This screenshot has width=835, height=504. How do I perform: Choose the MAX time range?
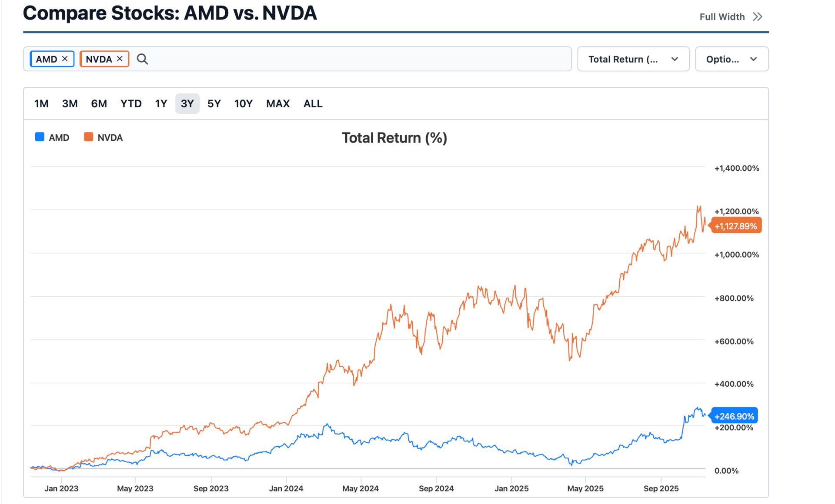coord(277,103)
